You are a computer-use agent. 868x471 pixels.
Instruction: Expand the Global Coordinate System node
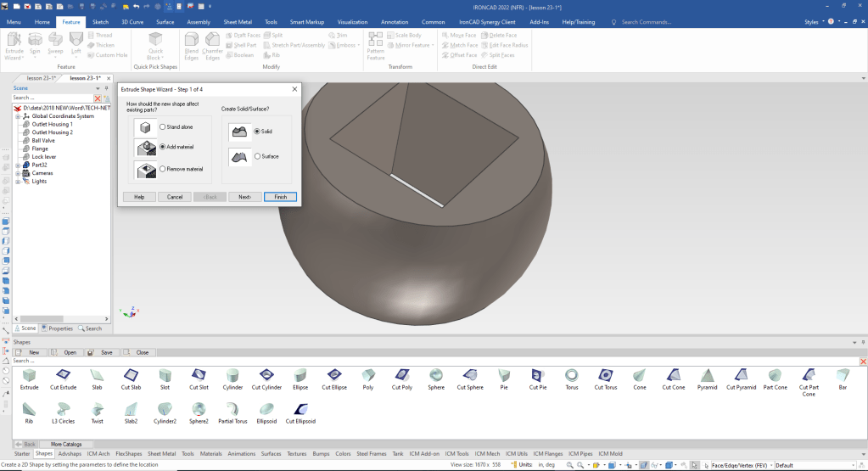pos(18,116)
